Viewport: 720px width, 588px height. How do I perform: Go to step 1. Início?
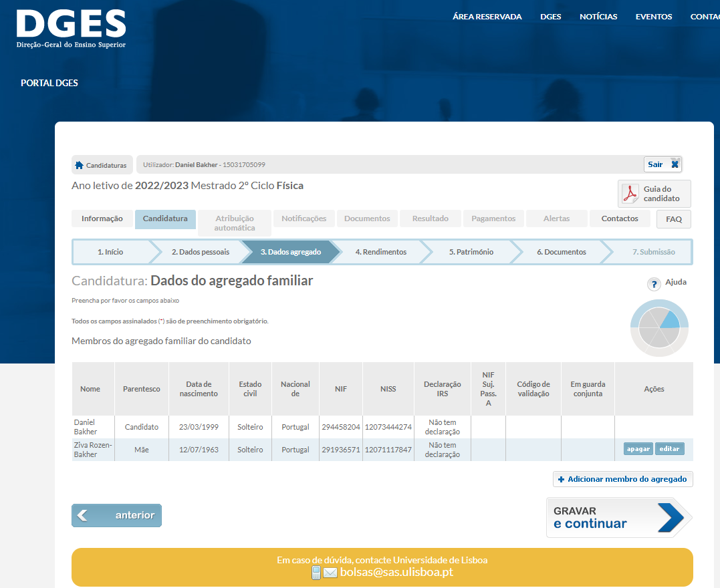pos(110,252)
